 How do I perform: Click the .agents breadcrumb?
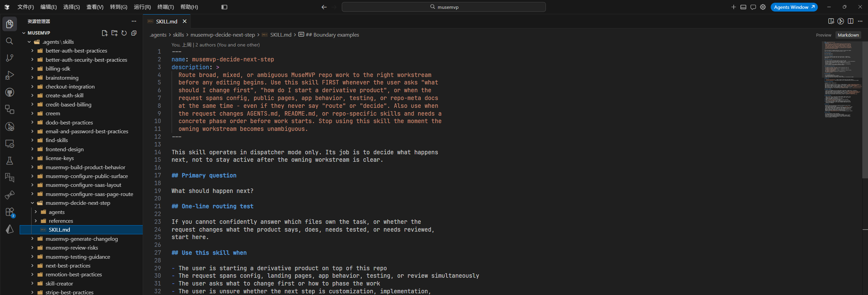158,35
